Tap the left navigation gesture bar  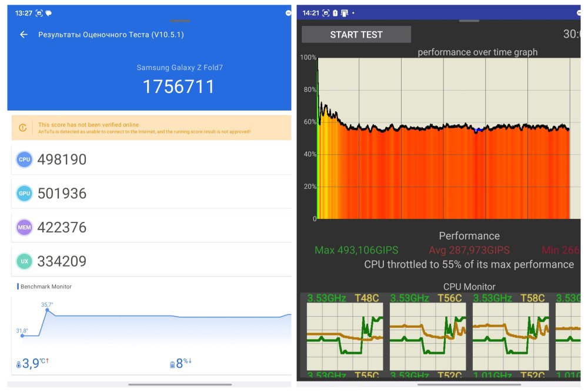[x=180, y=384]
